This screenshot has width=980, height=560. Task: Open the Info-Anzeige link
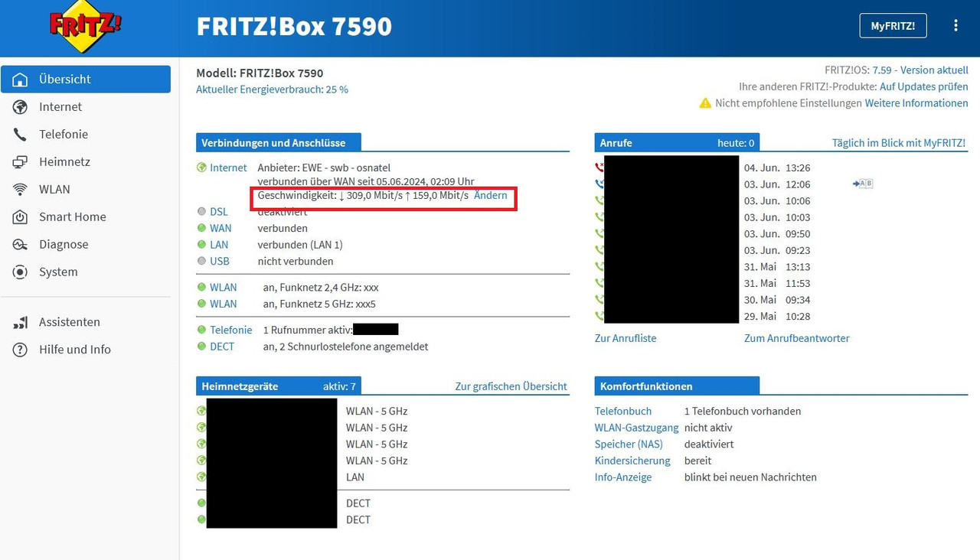pos(623,477)
